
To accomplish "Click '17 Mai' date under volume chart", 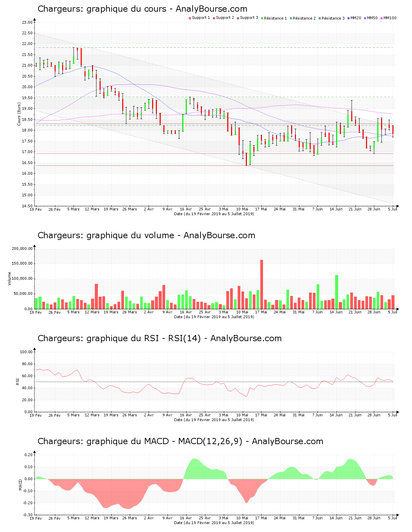I will (x=261, y=312).
